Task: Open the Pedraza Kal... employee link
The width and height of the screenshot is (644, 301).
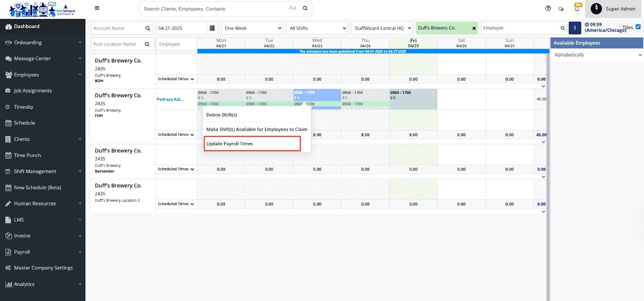Action: 170,99
